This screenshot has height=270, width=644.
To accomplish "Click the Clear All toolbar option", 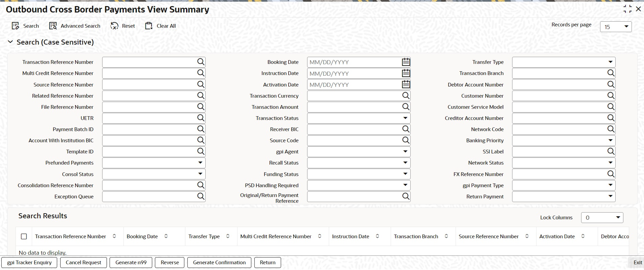I will tap(160, 26).
